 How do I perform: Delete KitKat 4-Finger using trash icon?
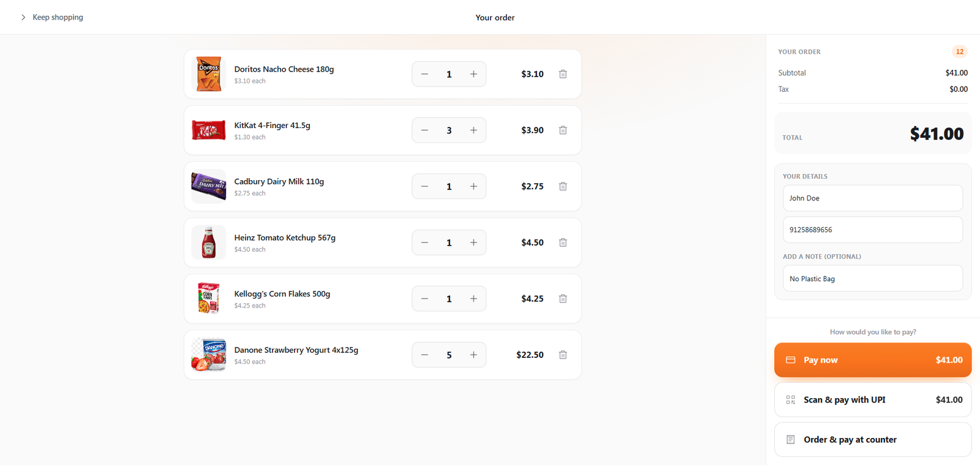(563, 130)
